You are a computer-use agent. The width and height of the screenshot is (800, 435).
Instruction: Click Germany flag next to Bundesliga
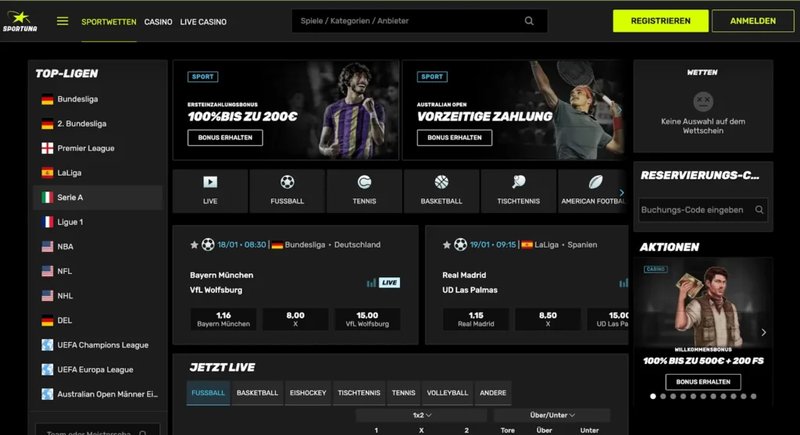pyautogui.click(x=47, y=99)
